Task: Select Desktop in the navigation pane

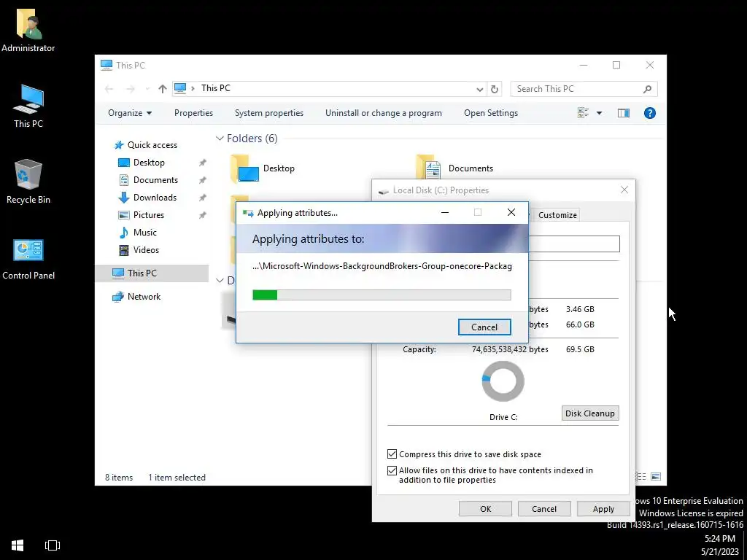Action: (x=149, y=163)
